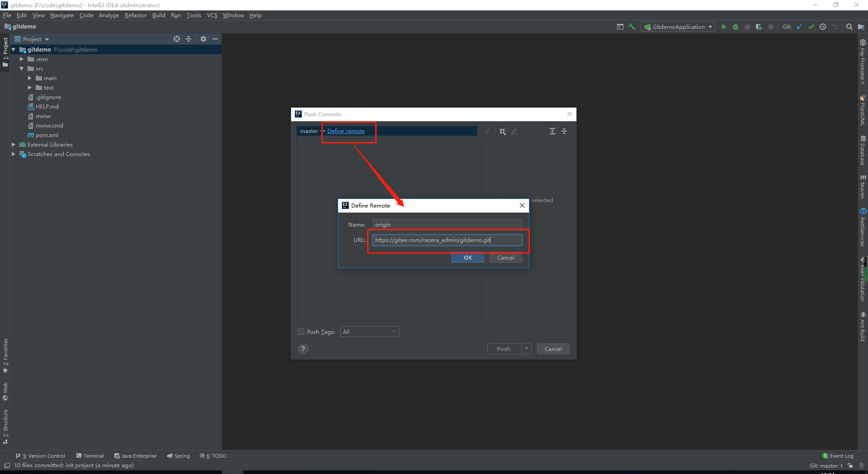The image size is (868, 474).
Task: Open the File menu
Action: [7, 15]
